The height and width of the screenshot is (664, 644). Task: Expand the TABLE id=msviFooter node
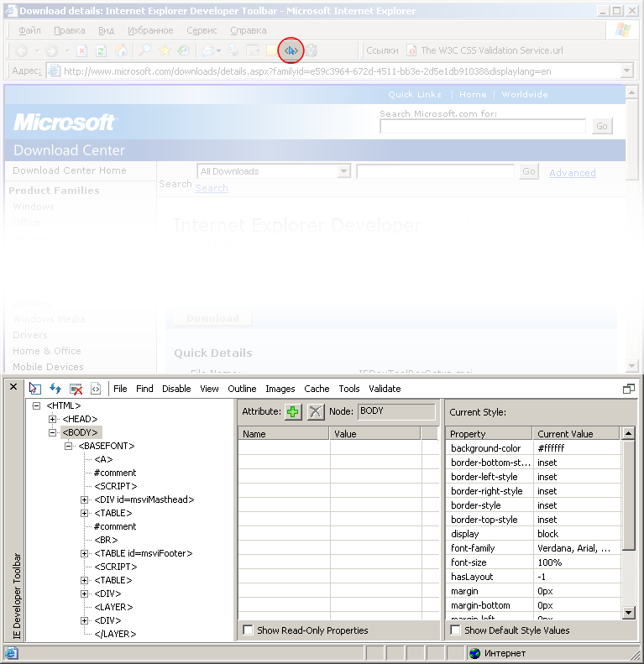[x=84, y=553]
